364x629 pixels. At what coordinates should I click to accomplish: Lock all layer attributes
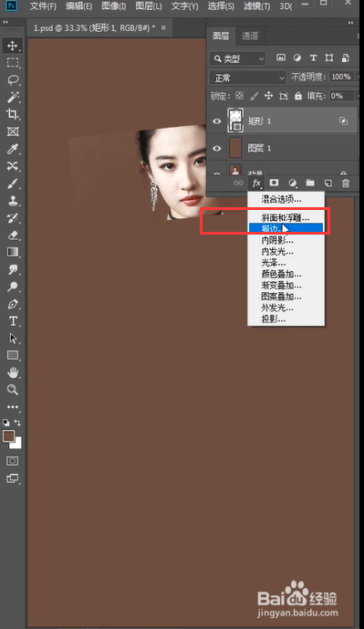pos(297,96)
